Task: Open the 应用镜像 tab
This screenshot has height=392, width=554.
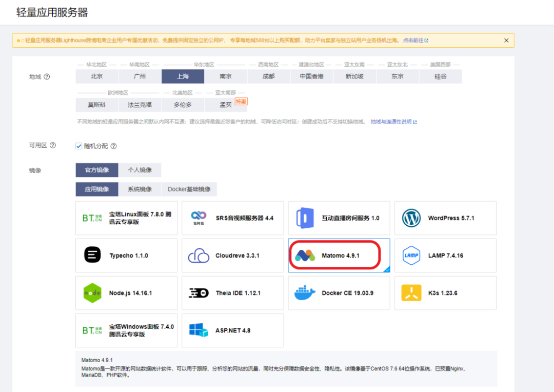Action: (x=97, y=189)
